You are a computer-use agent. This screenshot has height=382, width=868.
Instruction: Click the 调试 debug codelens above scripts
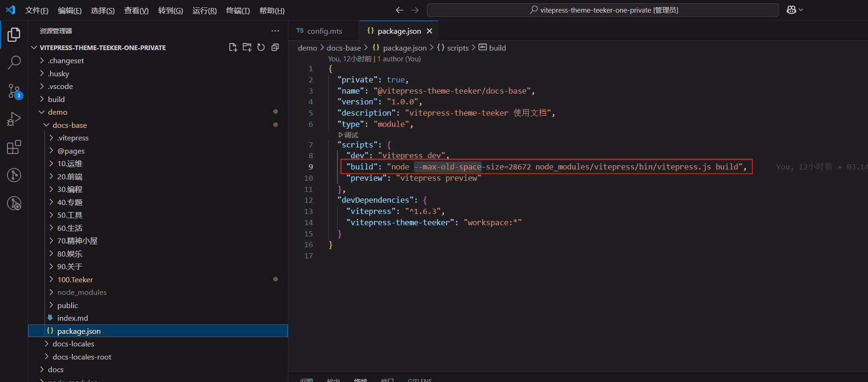[x=348, y=135]
